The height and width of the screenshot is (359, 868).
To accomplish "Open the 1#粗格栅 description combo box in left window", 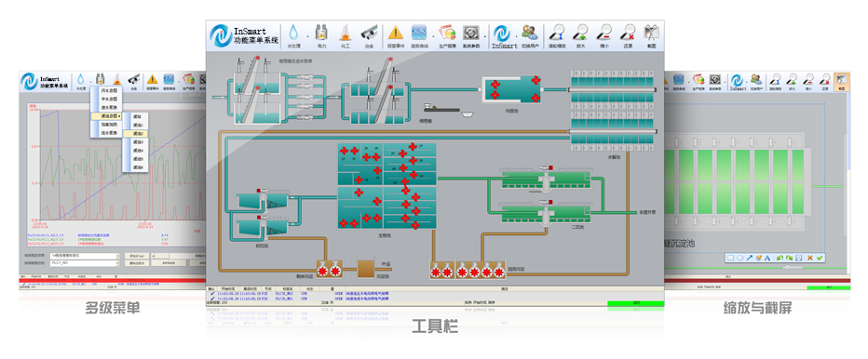I will [85, 256].
